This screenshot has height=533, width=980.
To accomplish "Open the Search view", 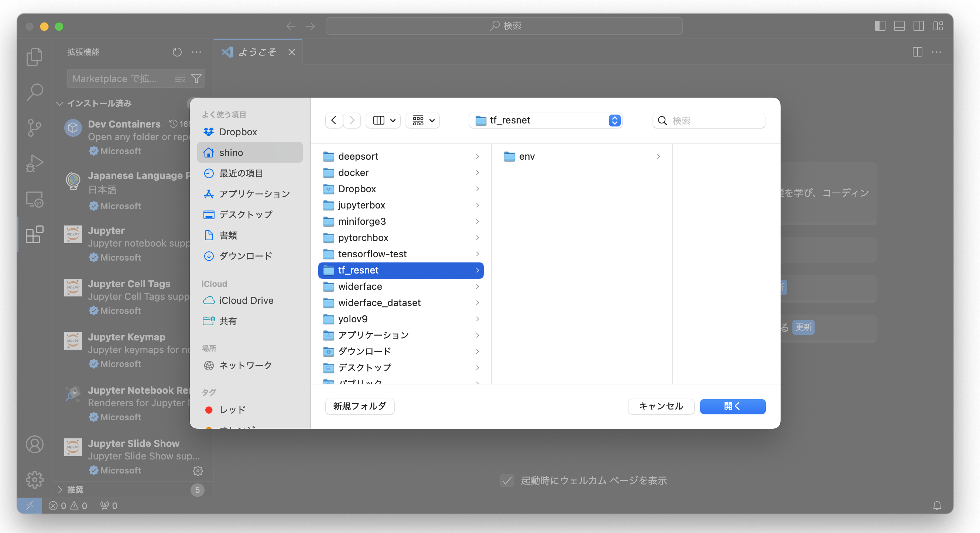I will pyautogui.click(x=35, y=91).
